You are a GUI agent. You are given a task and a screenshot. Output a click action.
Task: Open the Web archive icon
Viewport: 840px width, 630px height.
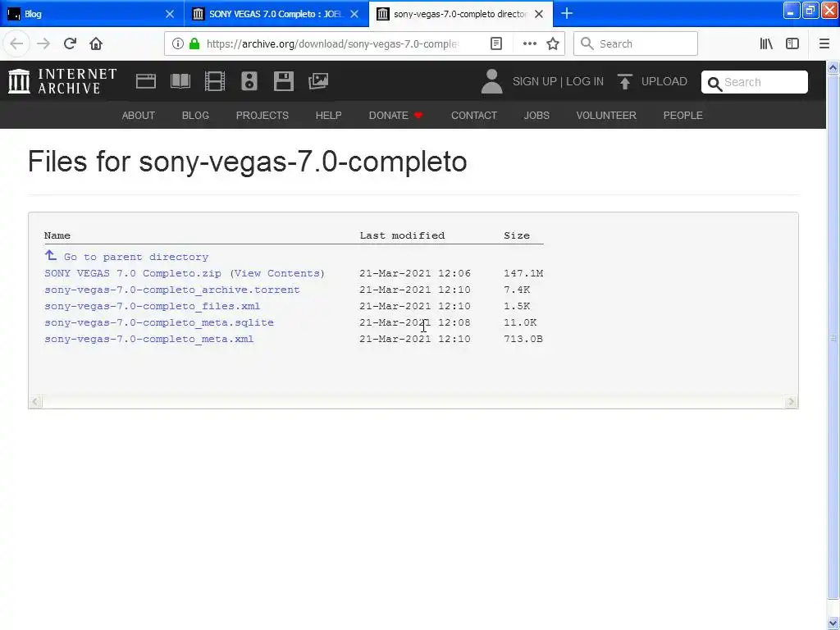(x=146, y=81)
